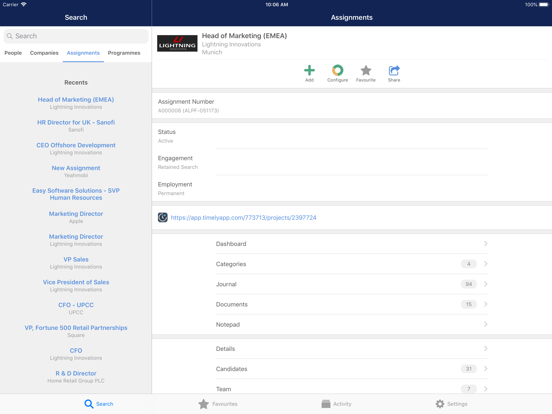Click the battery indicator icon
Image resolution: width=552 pixels, height=414 pixels.
pyautogui.click(x=544, y=5)
